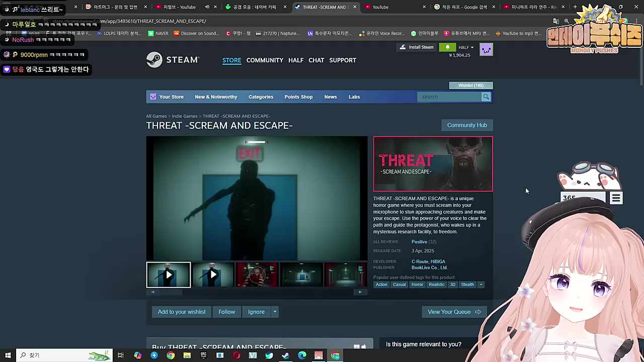Open Microsoft Edge on the taskbar
644x362 pixels.
[x=302, y=355]
